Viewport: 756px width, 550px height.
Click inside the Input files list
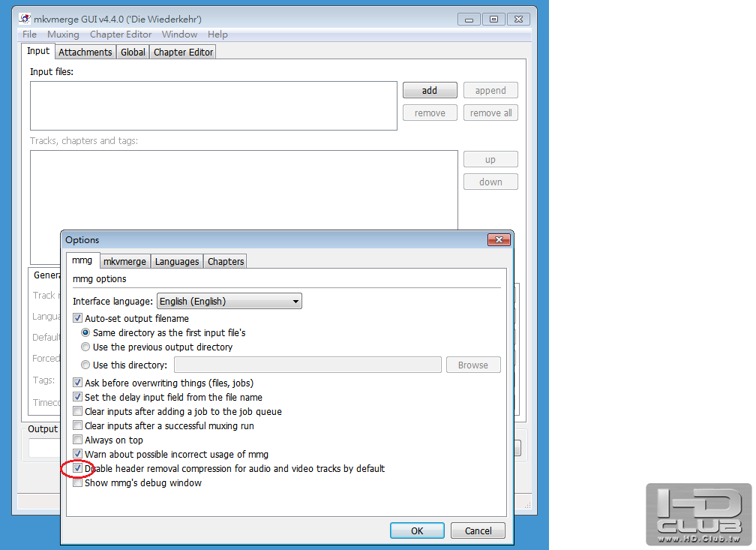click(214, 106)
